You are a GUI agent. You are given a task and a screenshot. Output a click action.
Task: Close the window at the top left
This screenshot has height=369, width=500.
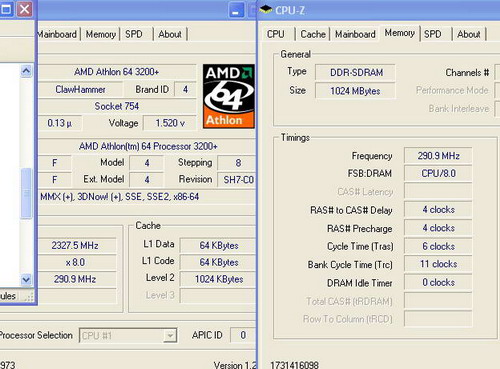click(25, 9)
